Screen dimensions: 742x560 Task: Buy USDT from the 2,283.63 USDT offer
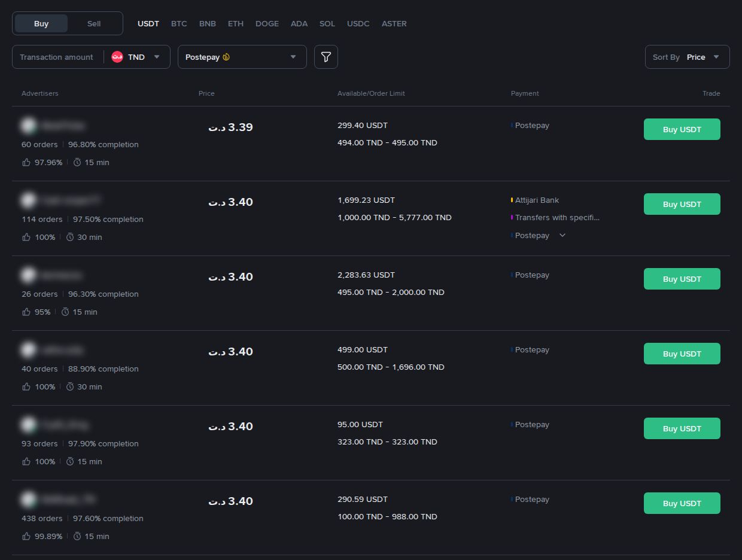click(682, 279)
